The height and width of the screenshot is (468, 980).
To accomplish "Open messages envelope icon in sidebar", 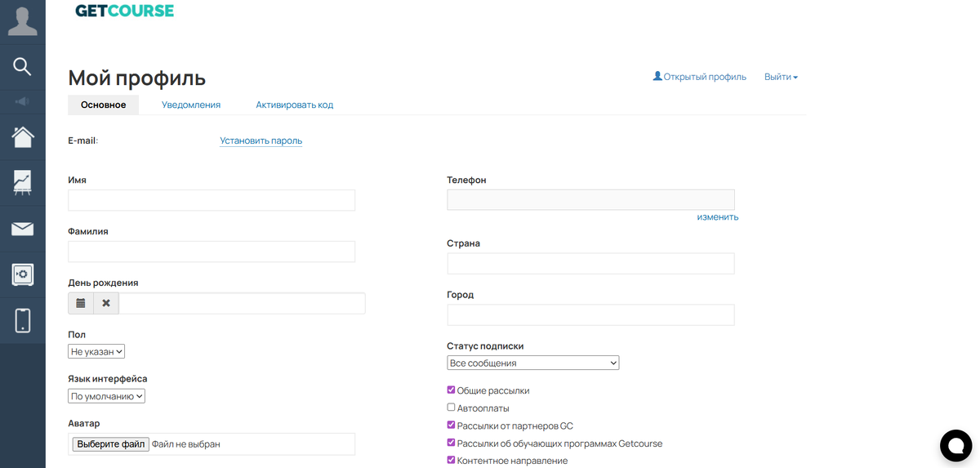I will click(x=22, y=230).
